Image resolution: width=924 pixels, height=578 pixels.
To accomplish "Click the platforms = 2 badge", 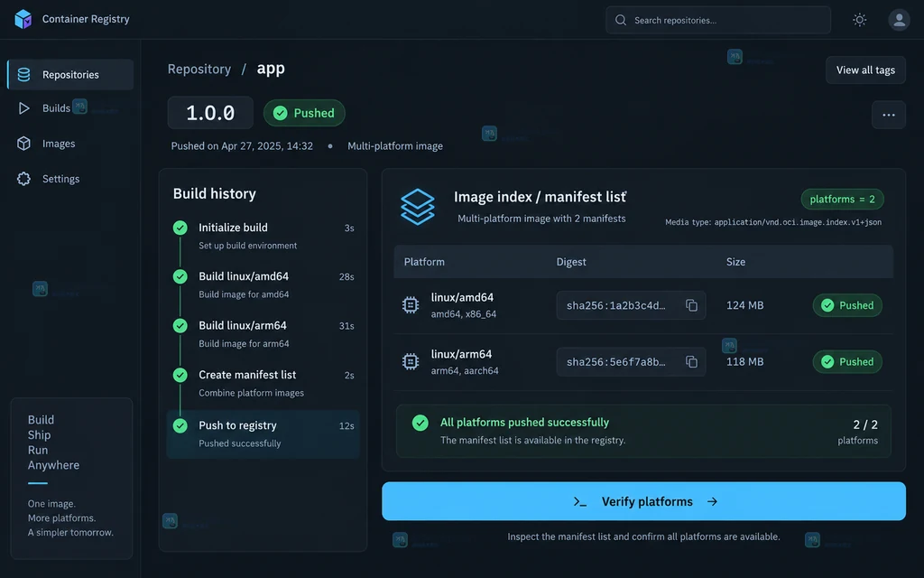I will click(x=842, y=200).
